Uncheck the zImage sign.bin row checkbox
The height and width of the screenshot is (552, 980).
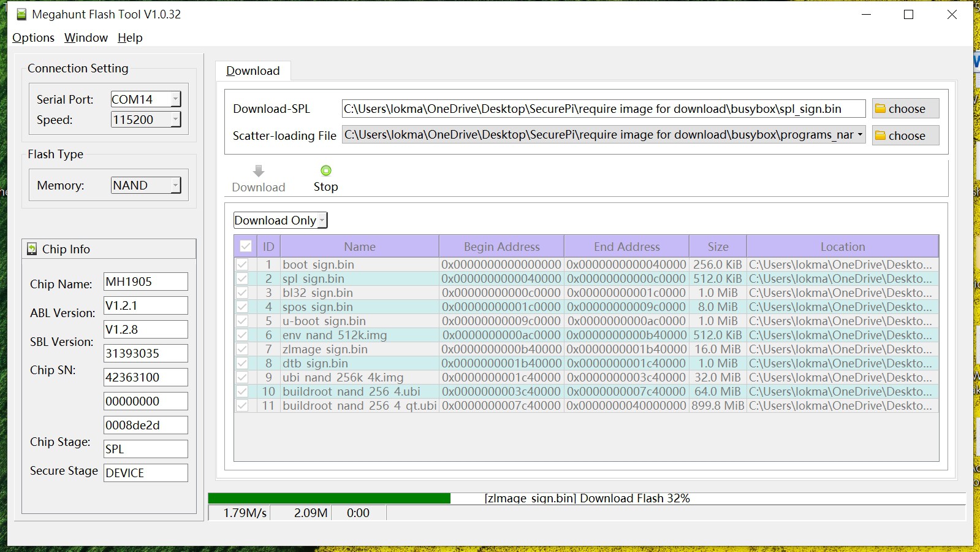pyautogui.click(x=243, y=349)
